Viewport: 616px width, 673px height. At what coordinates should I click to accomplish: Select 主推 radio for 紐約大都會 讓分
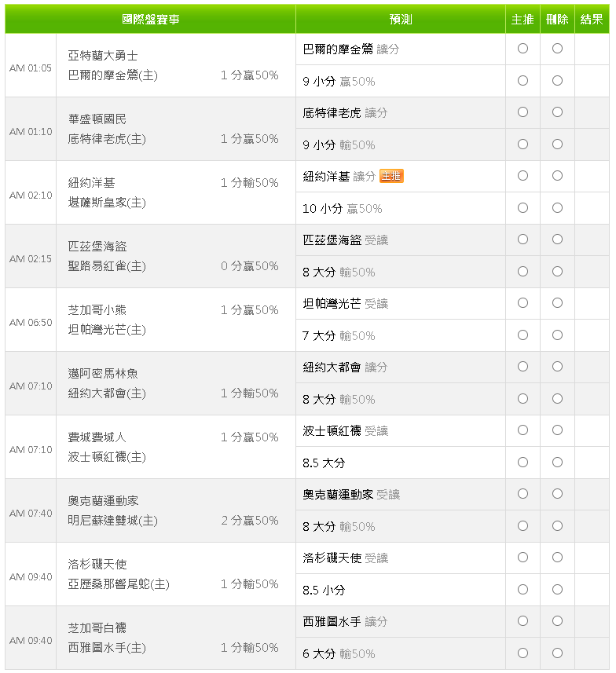[522, 367]
